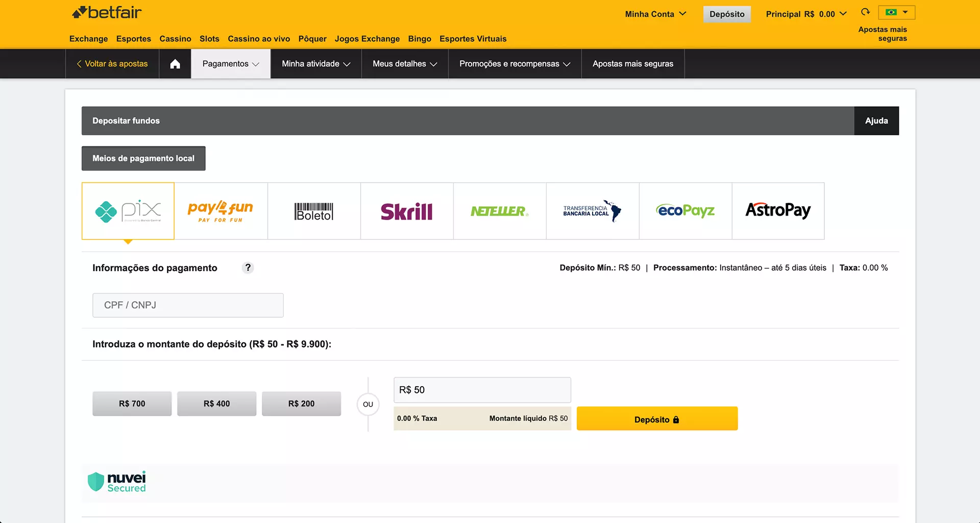The width and height of the screenshot is (980, 523).
Task: Select the ecoPayz payment method
Action: 685,211
